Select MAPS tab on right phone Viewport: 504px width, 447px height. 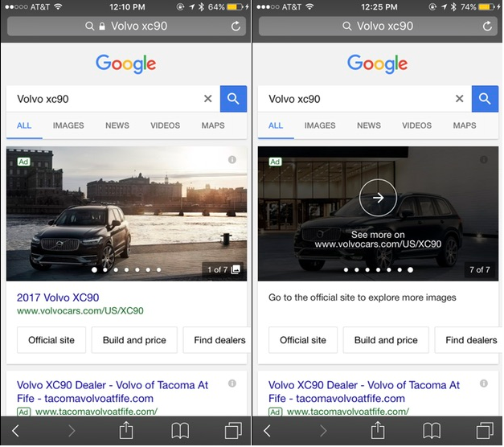465,125
